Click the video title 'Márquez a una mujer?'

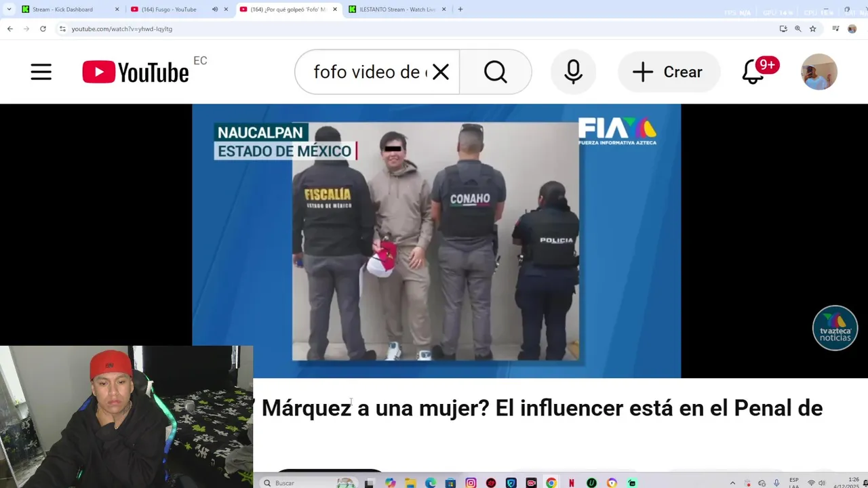click(375, 408)
